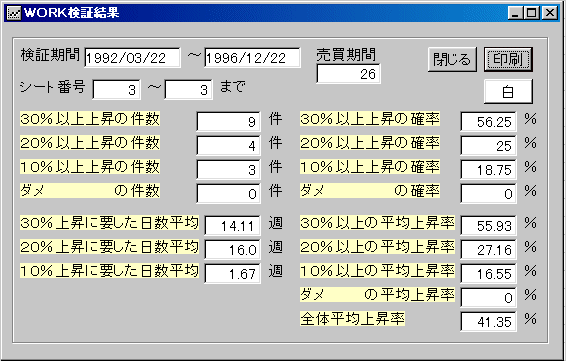Click the window icon in title bar

[14, 13]
